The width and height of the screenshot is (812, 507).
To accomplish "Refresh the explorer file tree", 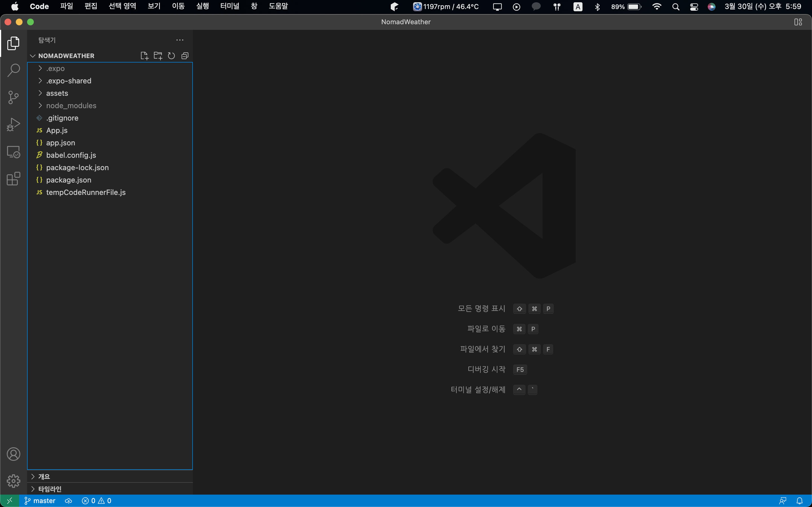I will tap(171, 56).
